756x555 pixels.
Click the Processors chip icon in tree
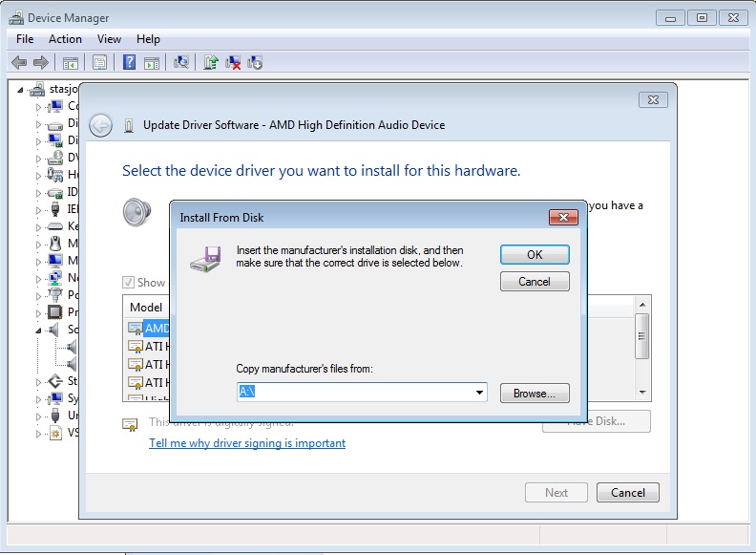click(x=54, y=312)
